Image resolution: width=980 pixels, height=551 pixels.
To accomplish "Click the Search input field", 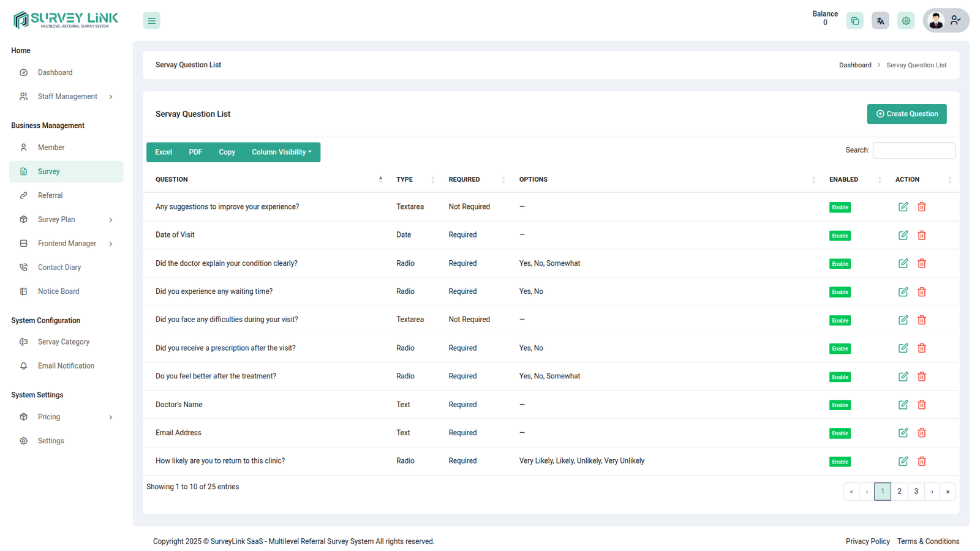I will click(x=913, y=151).
